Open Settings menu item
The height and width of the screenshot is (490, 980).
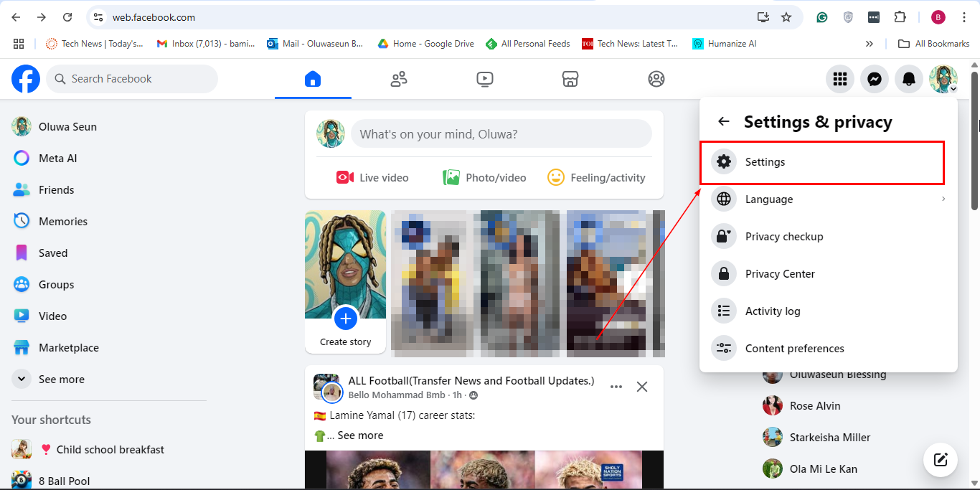point(821,162)
